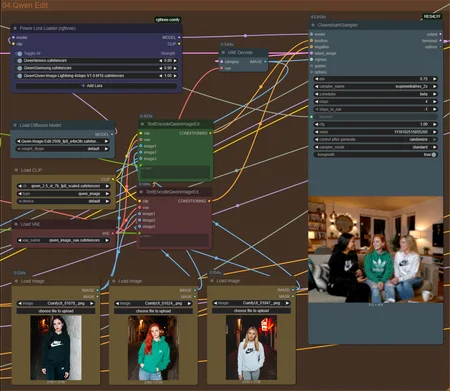Click the clip input socket on the red TextEncode node
This screenshot has height=391, width=450.
[x=139, y=201]
